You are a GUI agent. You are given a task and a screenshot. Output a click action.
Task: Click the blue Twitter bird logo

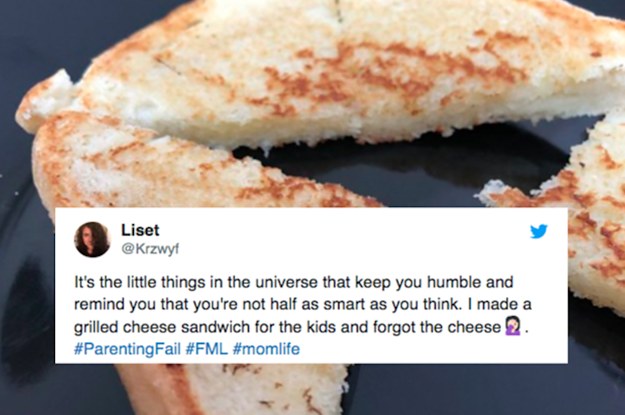tap(539, 231)
